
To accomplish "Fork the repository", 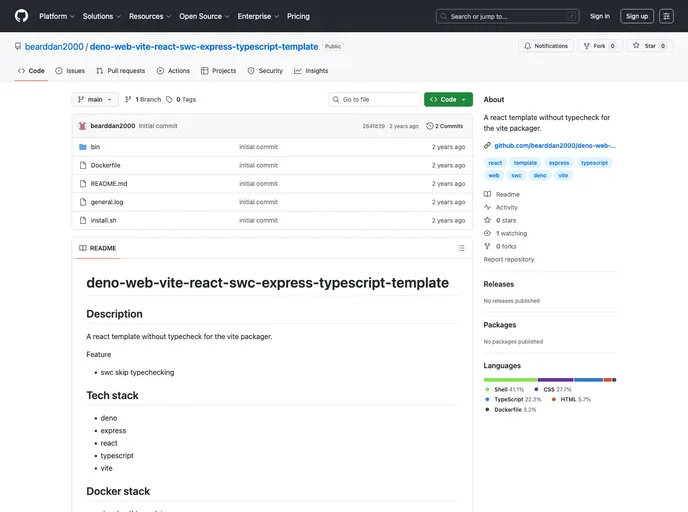I will (601, 46).
